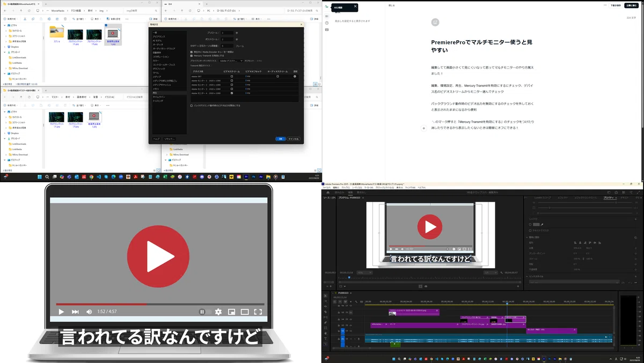Select 一般 category in preferences list

pyautogui.click(x=155, y=33)
